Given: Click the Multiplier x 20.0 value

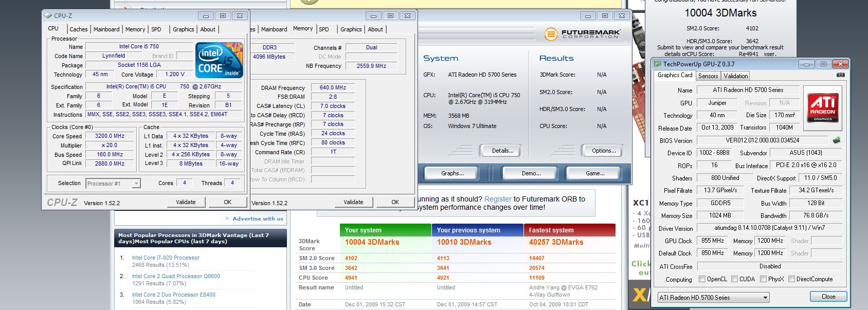Looking at the screenshot, I should click(110, 145).
